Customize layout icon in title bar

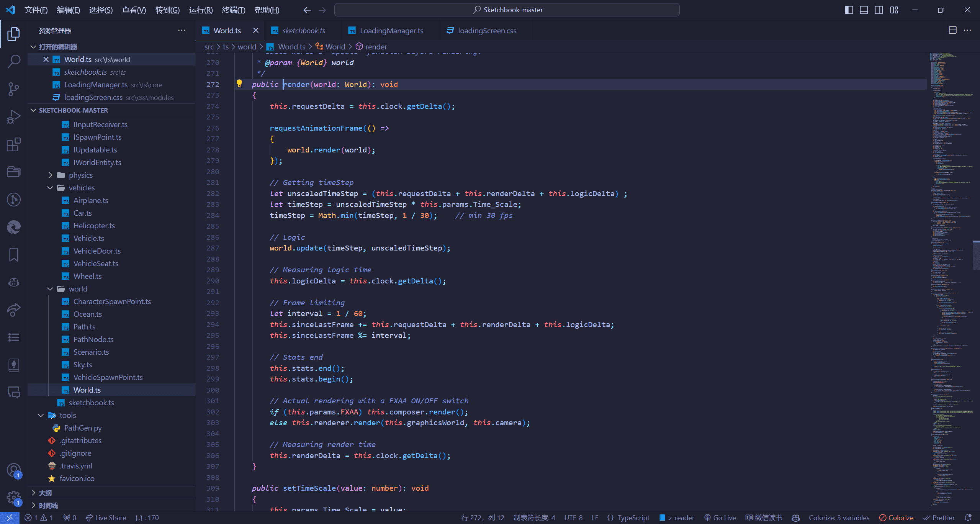click(894, 10)
